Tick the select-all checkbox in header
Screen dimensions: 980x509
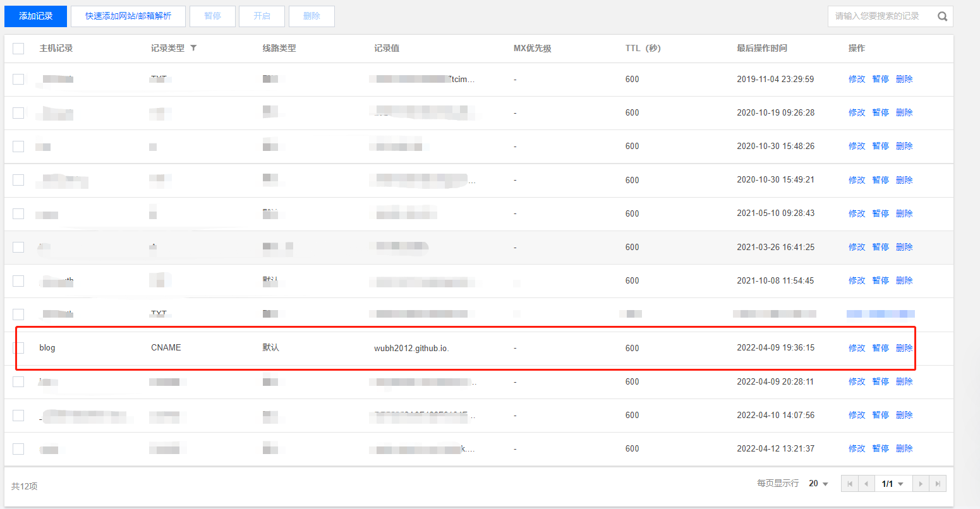point(18,49)
